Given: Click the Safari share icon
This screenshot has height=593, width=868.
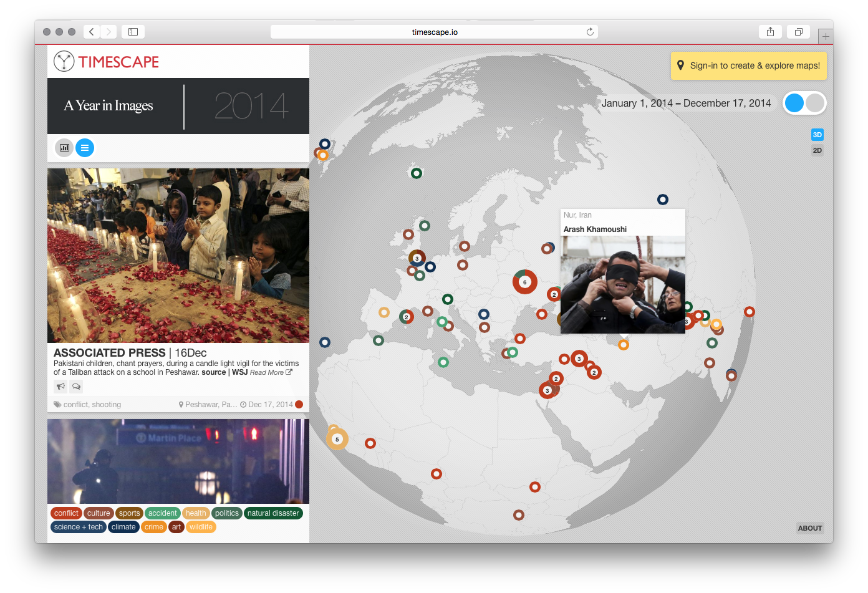Looking at the screenshot, I should coord(770,32).
